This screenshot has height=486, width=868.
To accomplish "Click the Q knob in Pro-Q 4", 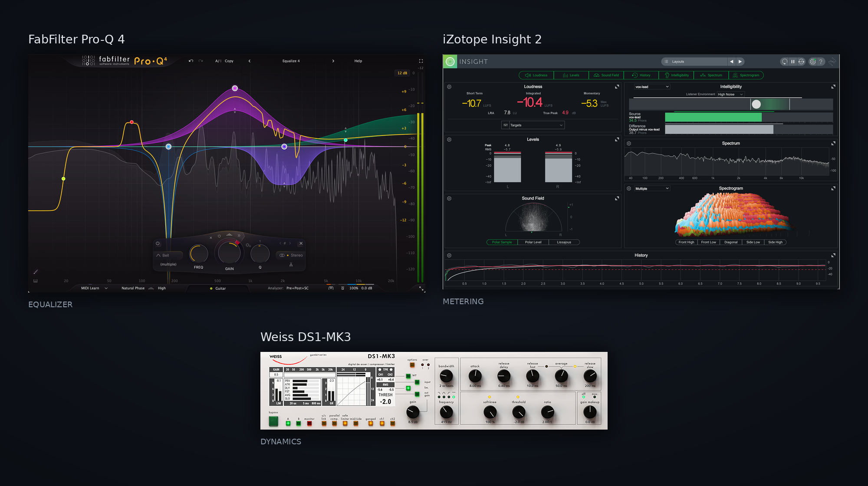I will [x=260, y=253].
